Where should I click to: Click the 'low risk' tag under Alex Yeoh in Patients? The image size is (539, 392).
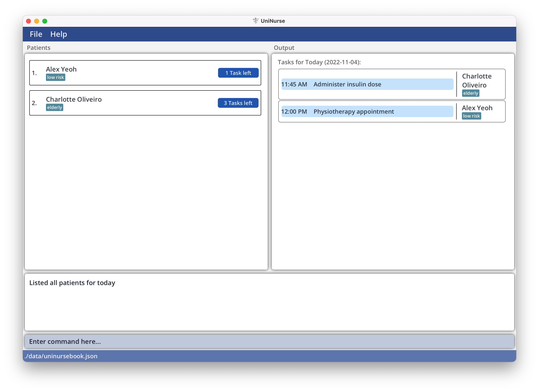point(55,77)
